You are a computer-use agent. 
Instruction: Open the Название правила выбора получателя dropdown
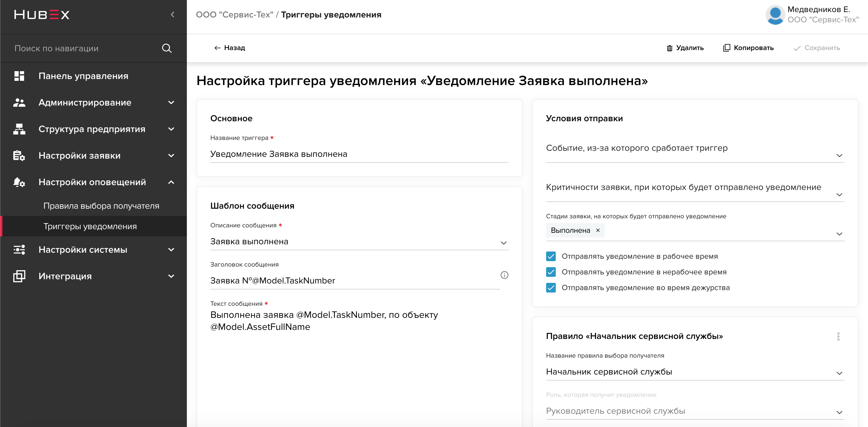[695, 372]
